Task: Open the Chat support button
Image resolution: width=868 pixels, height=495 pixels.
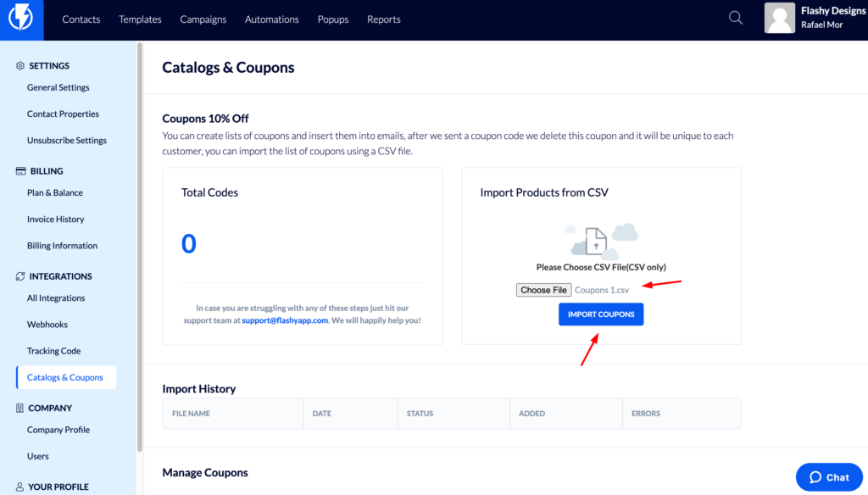Action: 829,477
